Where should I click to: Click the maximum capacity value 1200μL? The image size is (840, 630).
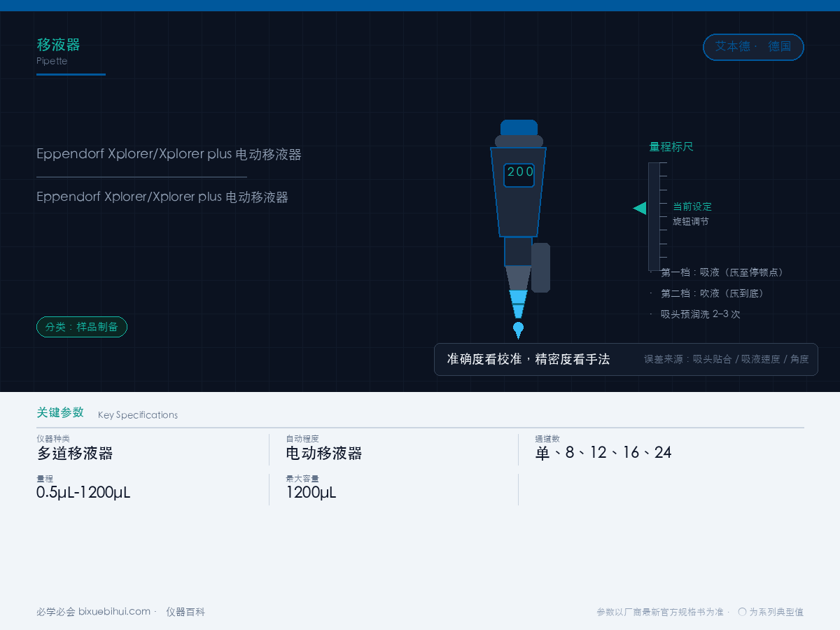tap(311, 492)
